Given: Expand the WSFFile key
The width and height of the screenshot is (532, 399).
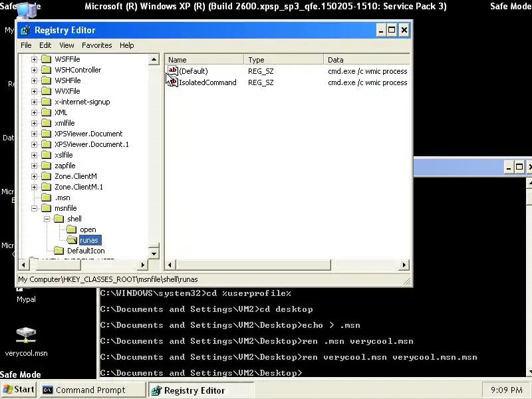Looking at the screenshot, I should pyautogui.click(x=35, y=59).
